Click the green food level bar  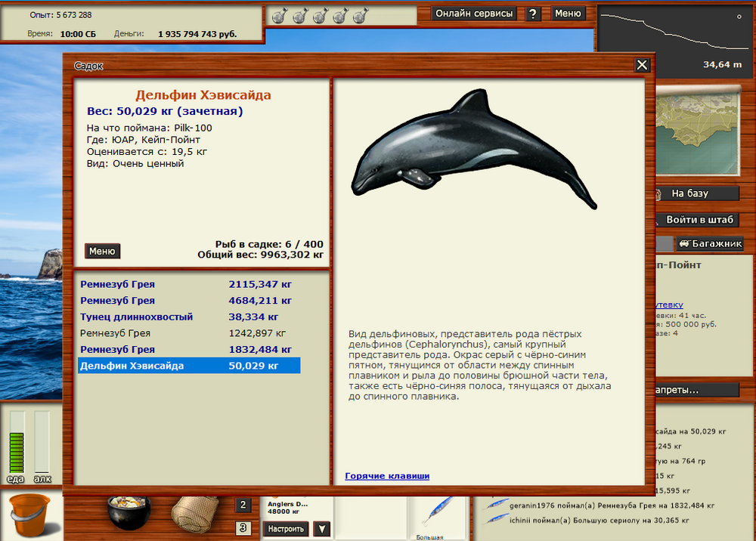click(17, 452)
